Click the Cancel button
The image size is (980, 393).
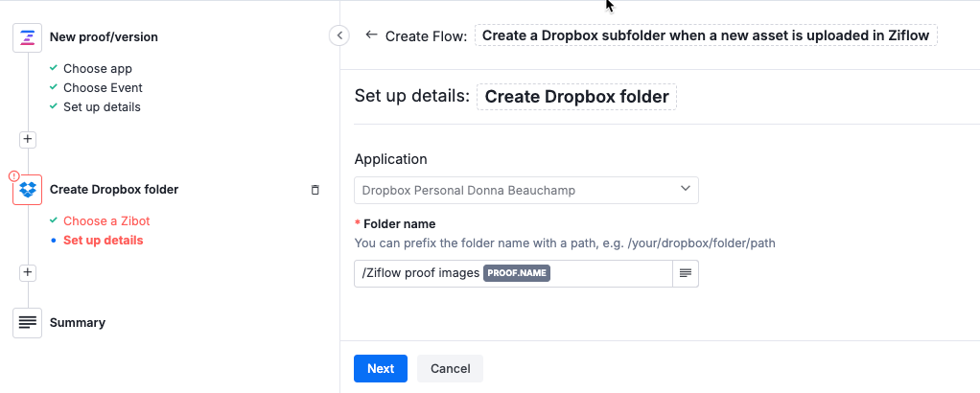pyautogui.click(x=450, y=369)
